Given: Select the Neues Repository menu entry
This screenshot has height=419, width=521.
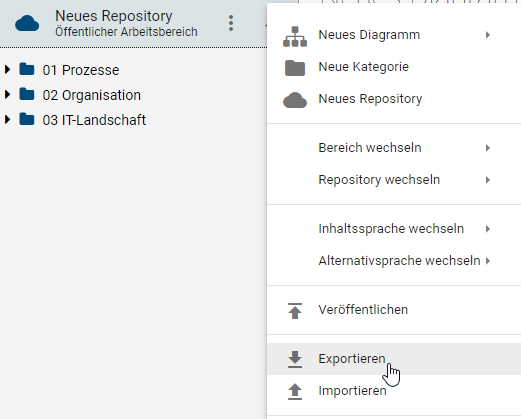Looking at the screenshot, I should 394,99.
